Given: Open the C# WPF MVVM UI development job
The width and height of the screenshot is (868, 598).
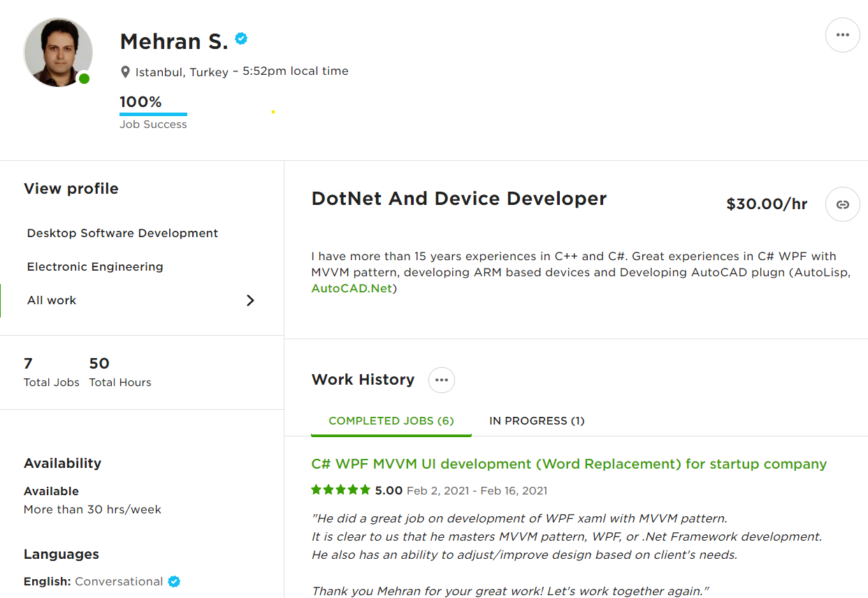Looking at the screenshot, I should click(567, 464).
